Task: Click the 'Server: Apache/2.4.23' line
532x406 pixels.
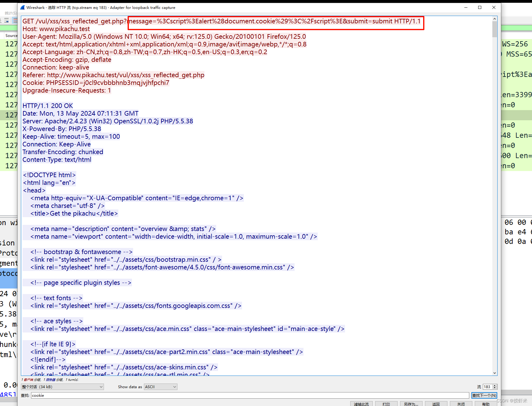Action: point(108,121)
